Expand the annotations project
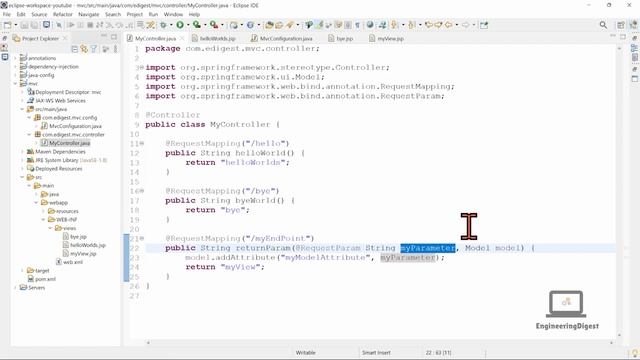The height and width of the screenshot is (360, 640). tap(16, 58)
